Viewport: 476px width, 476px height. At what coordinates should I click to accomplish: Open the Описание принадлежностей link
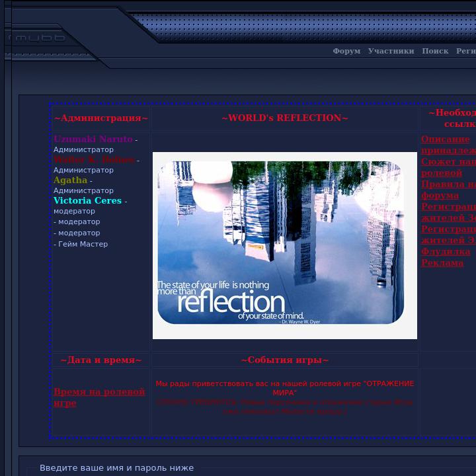pyautogui.click(x=448, y=145)
